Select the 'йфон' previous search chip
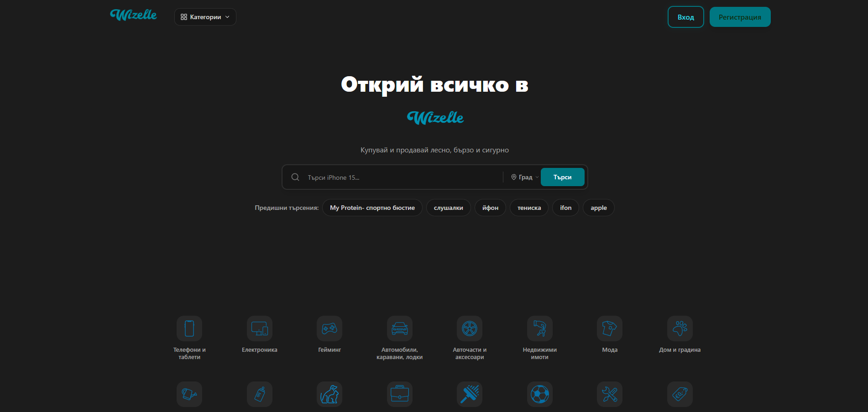 coord(490,208)
